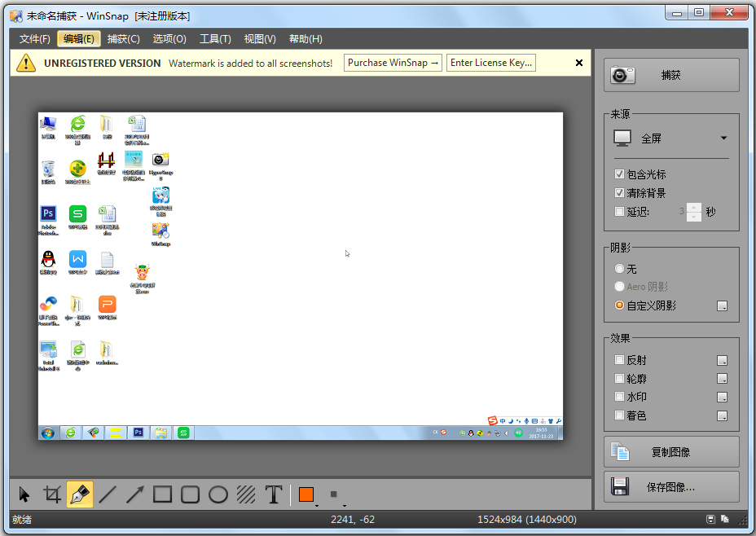The height and width of the screenshot is (536, 756).
Task: Open the 帮助(H) menu
Action: tap(305, 39)
